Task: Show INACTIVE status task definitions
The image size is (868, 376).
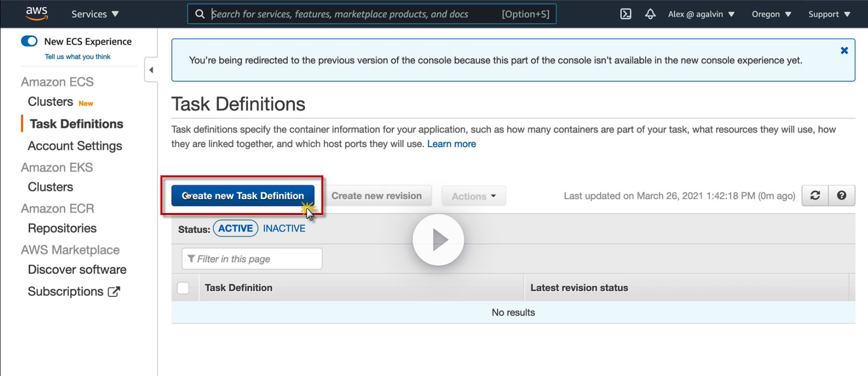Action: click(284, 228)
